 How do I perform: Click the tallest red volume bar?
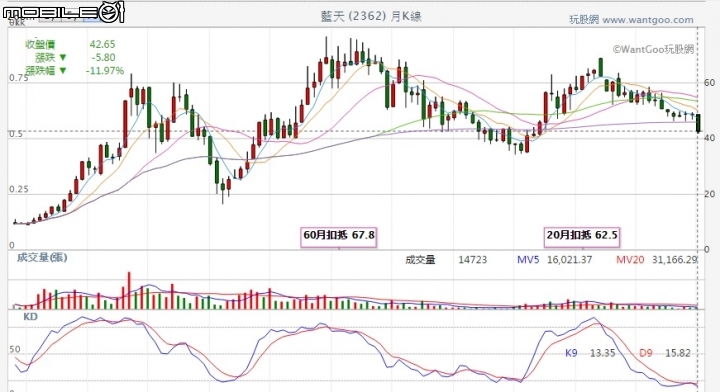click(x=129, y=290)
